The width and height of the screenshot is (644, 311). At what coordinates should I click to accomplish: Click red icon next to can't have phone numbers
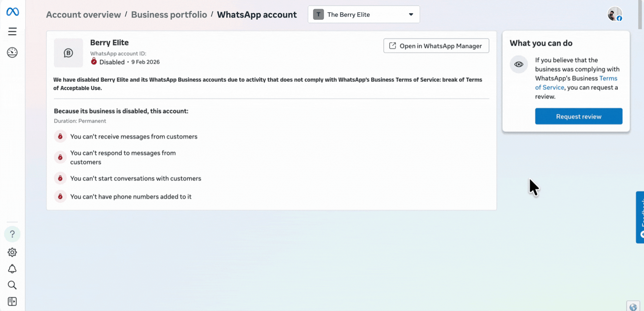pos(60,197)
